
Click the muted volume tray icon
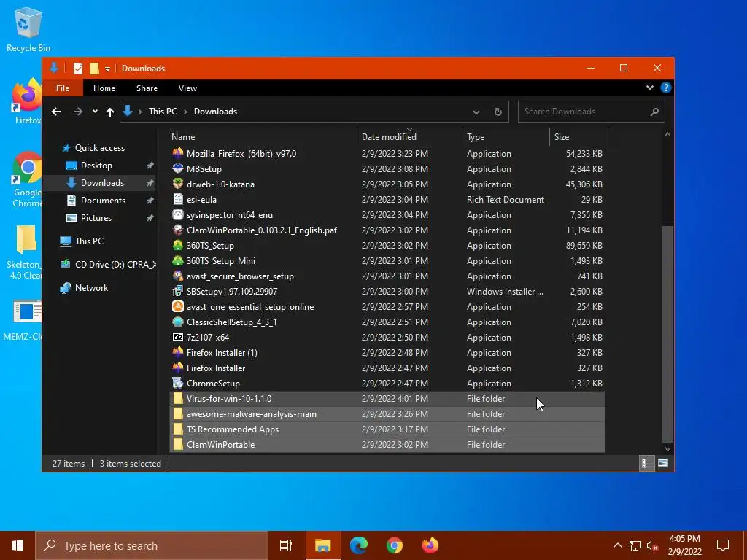click(652, 545)
